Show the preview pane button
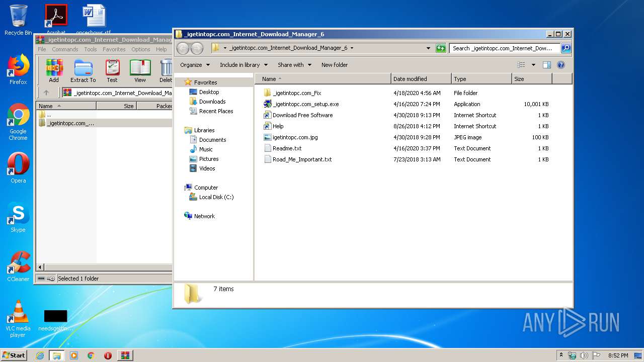The width and height of the screenshot is (644, 362). (x=547, y=65)
